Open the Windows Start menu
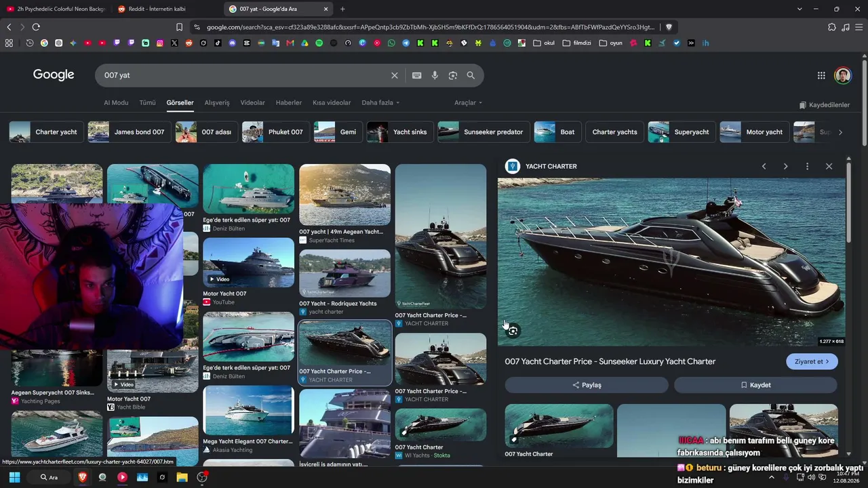The height and width of the screenshot is (488, 868). point(14,477)
